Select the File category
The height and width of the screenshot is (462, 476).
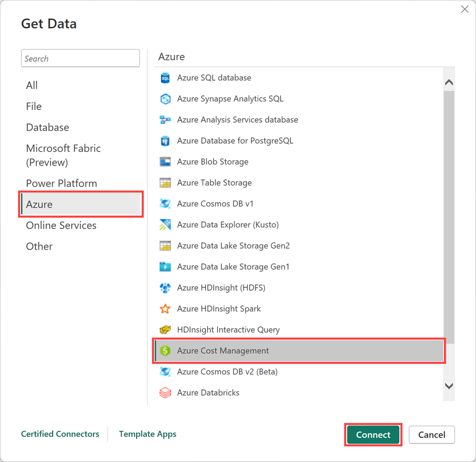click(34, 106)
